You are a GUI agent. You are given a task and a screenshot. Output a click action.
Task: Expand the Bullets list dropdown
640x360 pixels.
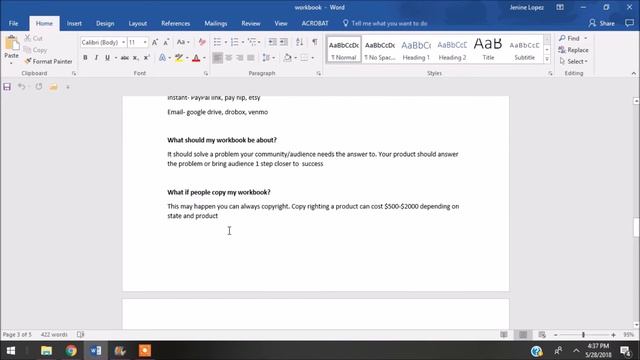(225, 42)
